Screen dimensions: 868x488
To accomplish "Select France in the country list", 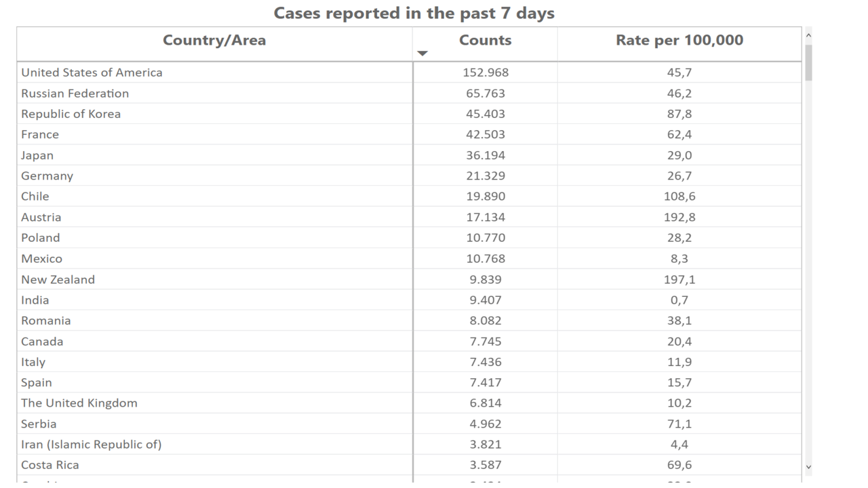I will tap(40, 134).
